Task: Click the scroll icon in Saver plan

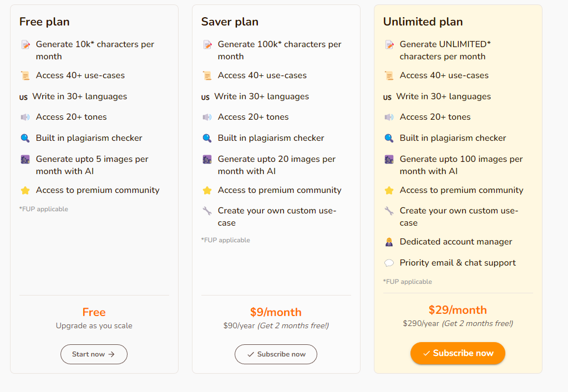Action: click(x=207, y=75)
